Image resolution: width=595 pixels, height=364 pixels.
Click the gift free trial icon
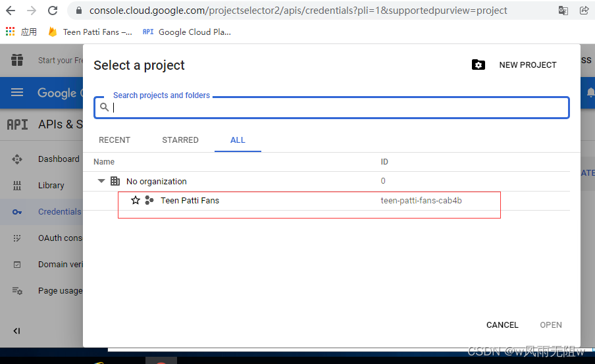17,60
